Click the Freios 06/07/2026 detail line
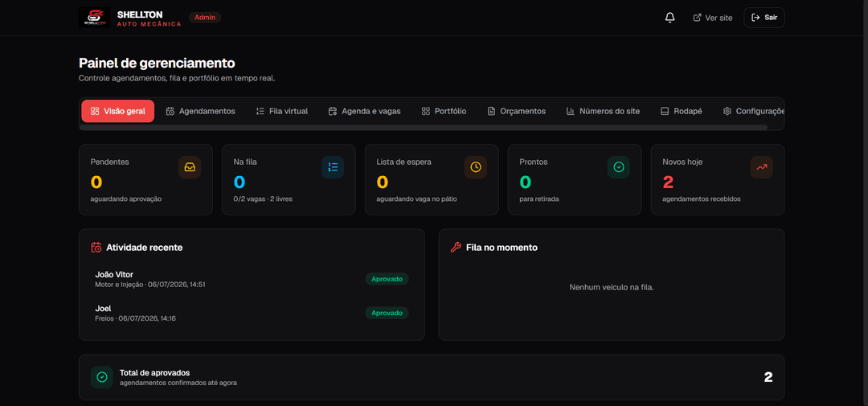This screenshot has height=406, width=868. 136,318
